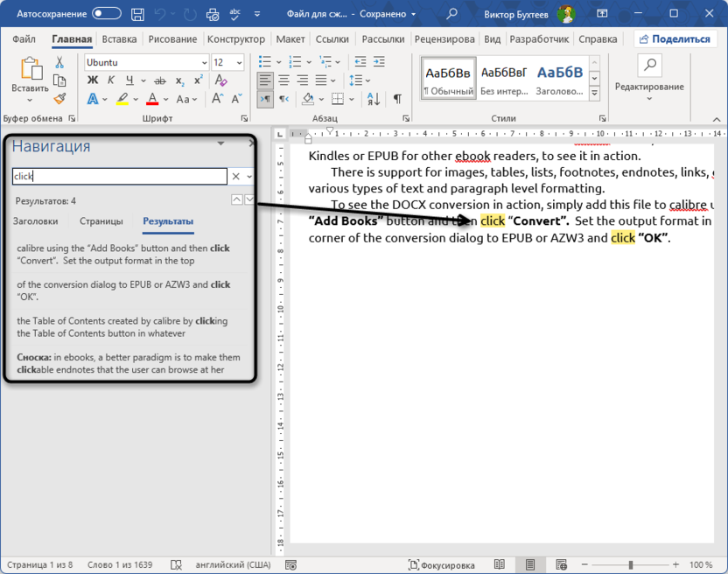Click the Поделиться share button
Image resolution: width=728 pixels, height=574 pixels.
point(674,39)
